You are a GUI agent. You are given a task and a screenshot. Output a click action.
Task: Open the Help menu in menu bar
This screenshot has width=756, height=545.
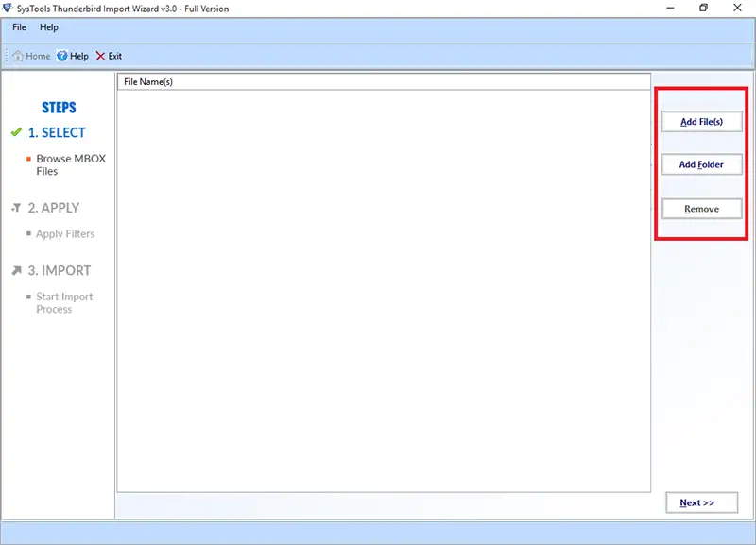(49, 27)
